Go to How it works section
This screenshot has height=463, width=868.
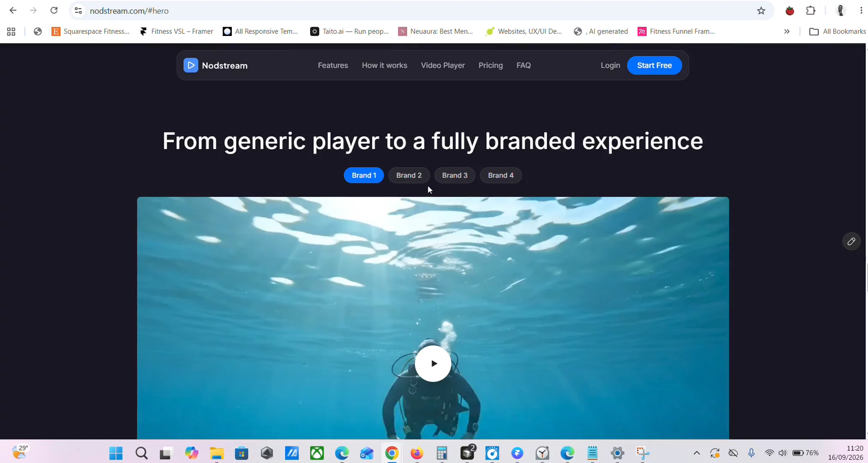pos(384,65)
